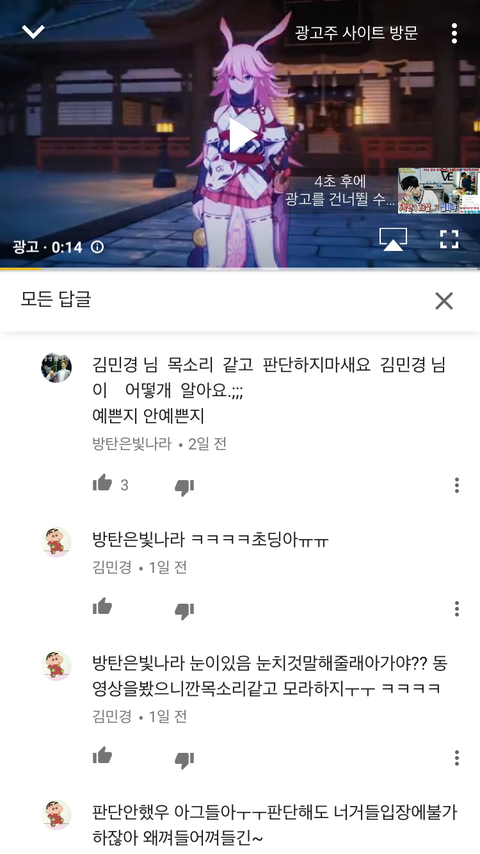
Task: Dislike the reply mentioning 동영상을봤으니깐
Action: tap(184, 760)
